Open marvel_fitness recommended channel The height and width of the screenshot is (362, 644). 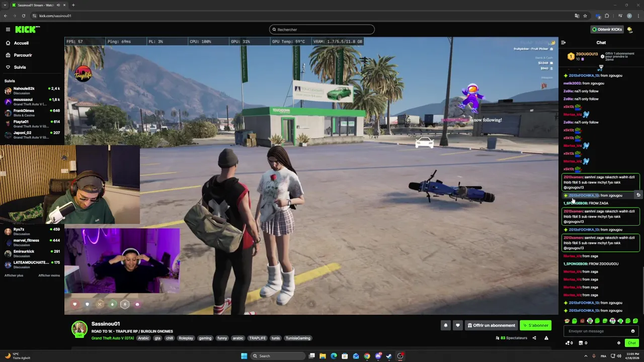[32, 243]
